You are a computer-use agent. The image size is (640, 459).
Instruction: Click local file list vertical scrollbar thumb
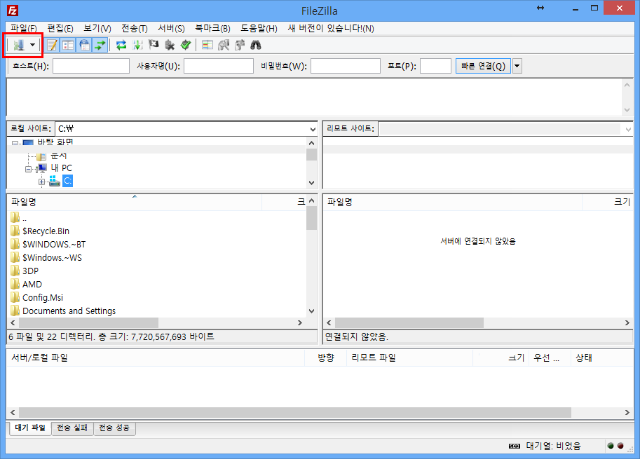click(311, 218)
